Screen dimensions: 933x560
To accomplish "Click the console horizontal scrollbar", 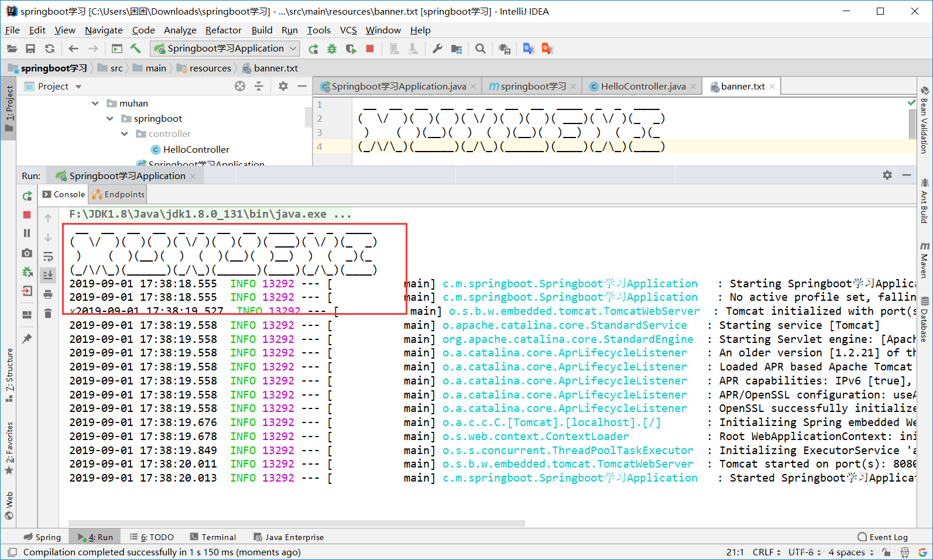I will (296, 524).
